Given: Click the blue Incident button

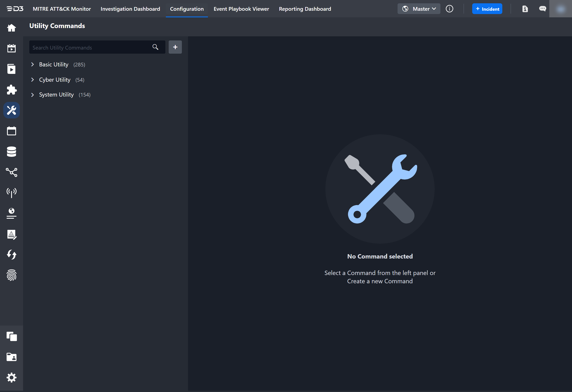Looking at the screenshot, I should [x=487, y=9].
